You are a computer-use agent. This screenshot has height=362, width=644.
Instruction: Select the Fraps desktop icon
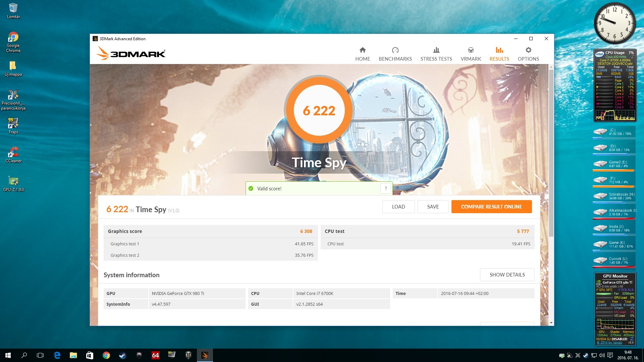13,126
